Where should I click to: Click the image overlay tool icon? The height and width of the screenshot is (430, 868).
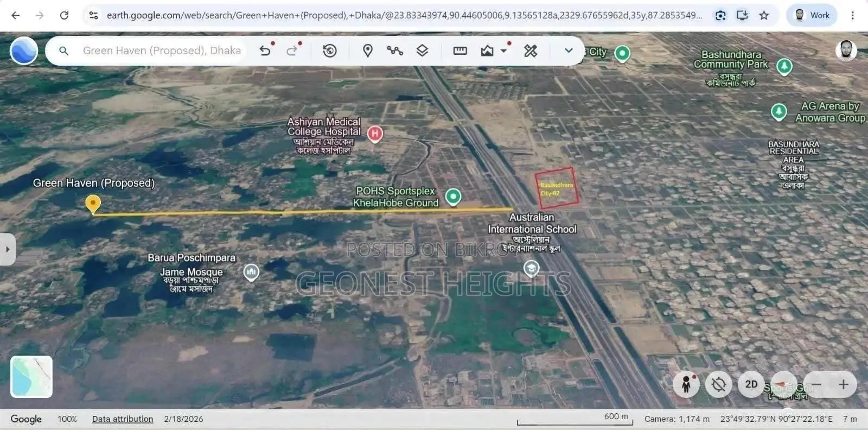point(487,50)
